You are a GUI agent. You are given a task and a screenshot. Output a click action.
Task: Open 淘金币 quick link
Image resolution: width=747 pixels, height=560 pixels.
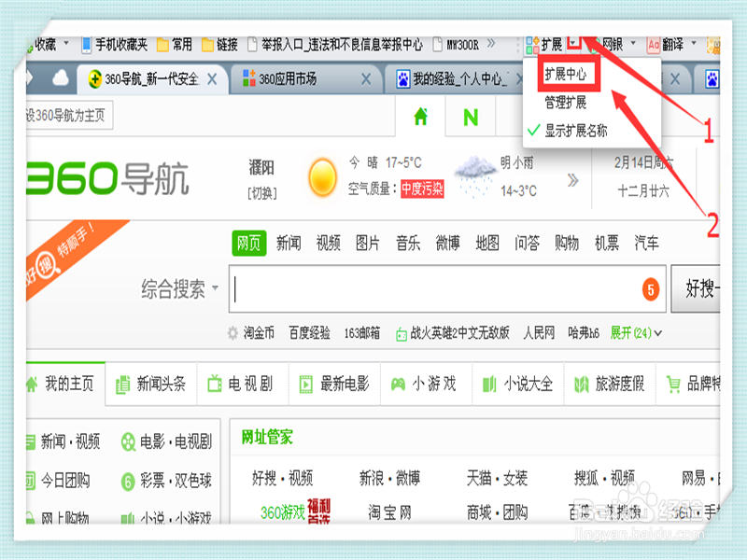(x=259, y=333)
